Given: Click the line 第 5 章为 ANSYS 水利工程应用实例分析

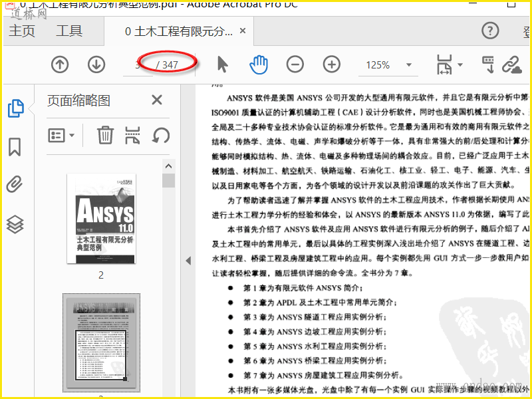Looking at the screenshot, I should (315, 346).
